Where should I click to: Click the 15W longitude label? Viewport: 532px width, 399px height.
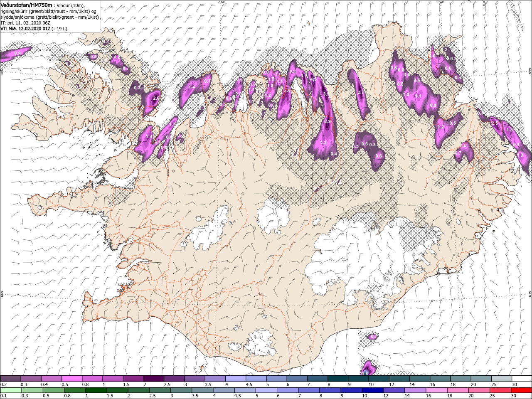pyautogui.click(x=440, y=2)
